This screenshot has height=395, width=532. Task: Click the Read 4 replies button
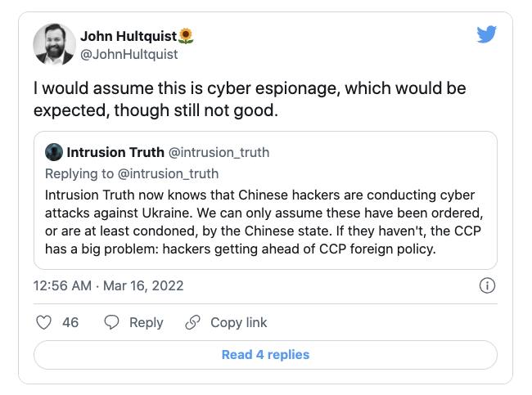(x=265, y=355)
